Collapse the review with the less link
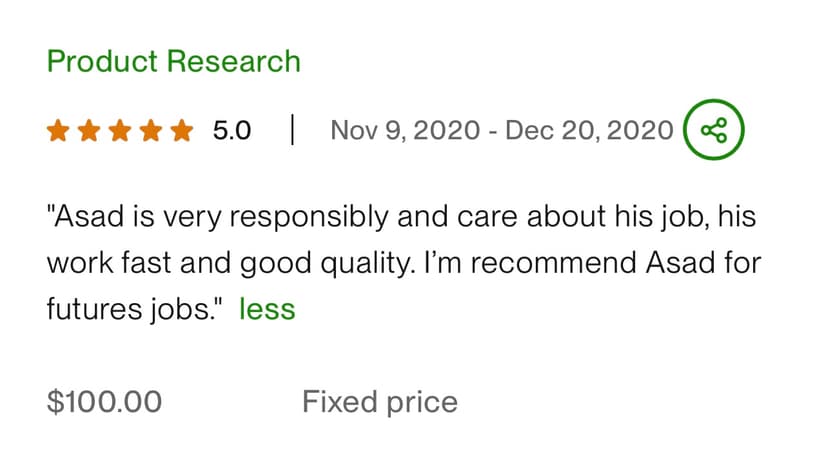Image resolution: width=828 pixels, height=454 pixels. (x=267, y=309)
